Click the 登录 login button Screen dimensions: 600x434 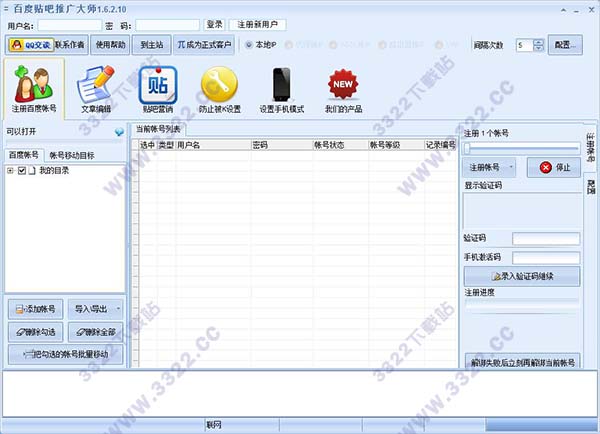pyautogui.click(x=214, y=24)
